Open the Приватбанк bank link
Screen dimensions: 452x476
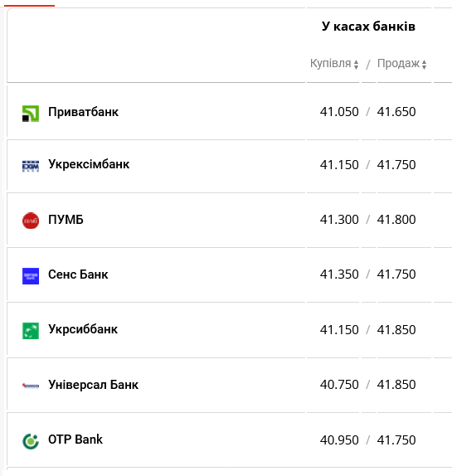coord(83,112)
